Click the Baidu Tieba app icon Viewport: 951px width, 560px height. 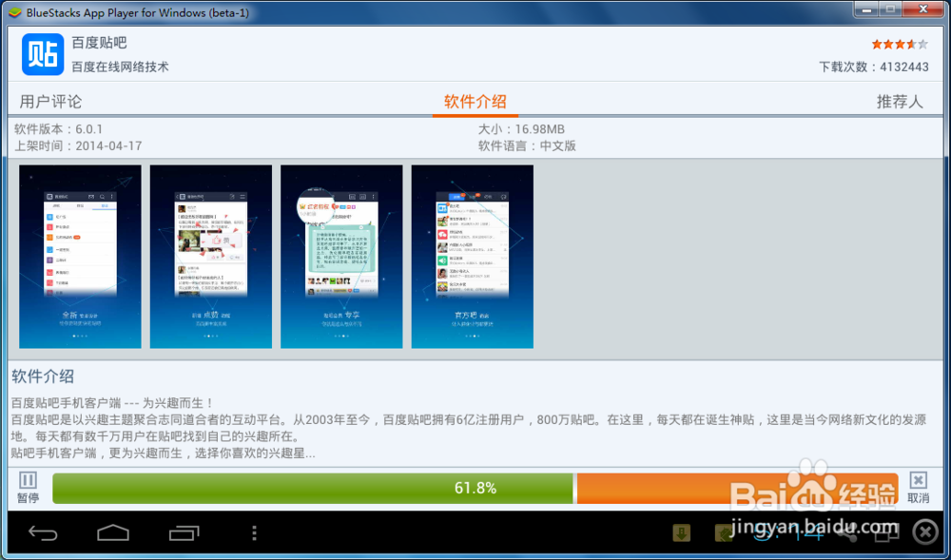[x=43, y=54]
